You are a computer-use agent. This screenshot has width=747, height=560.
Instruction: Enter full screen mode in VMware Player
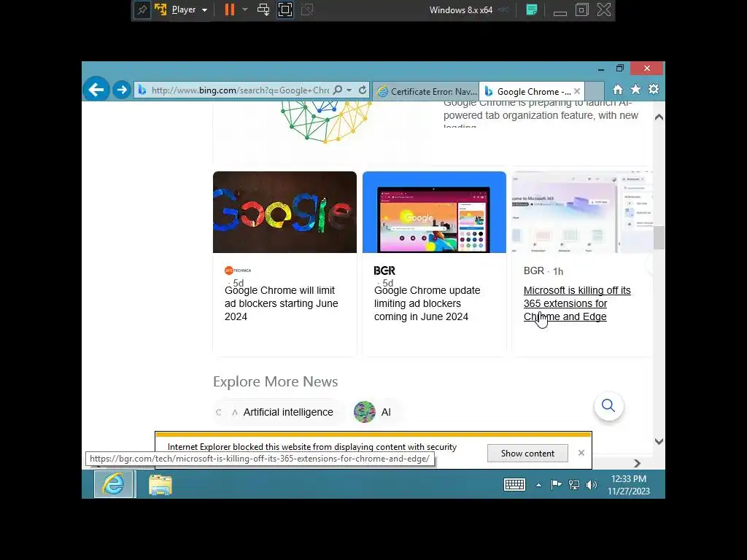pyautogui.click(x=285, y=9)
